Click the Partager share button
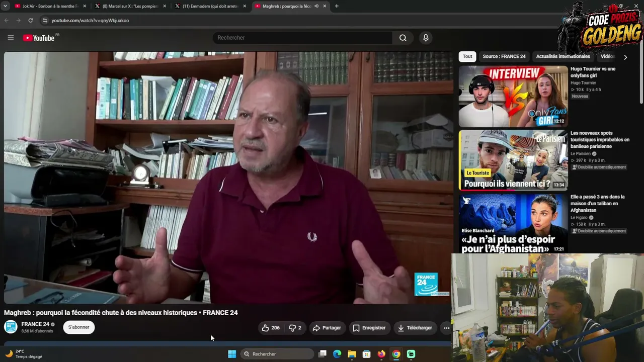The height and width of the screenshot is (362, 644). coord(327,328)
